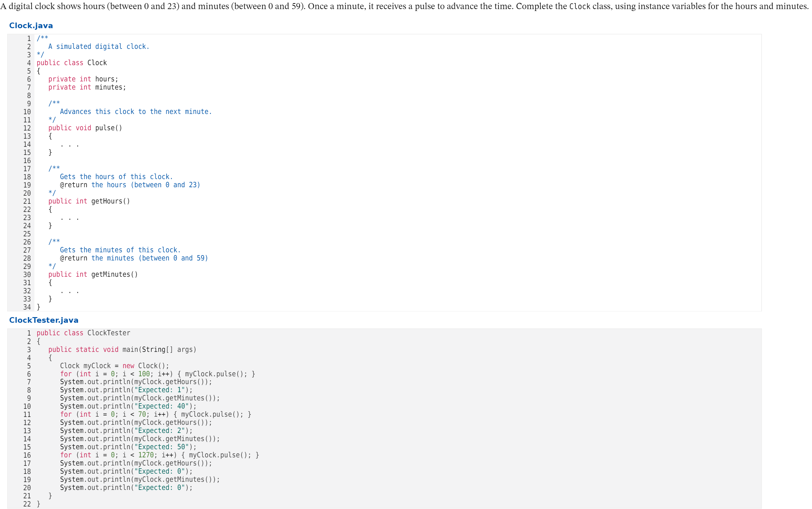Click '@return the minutes (between 0 and 59)' line

click(134, 258)
